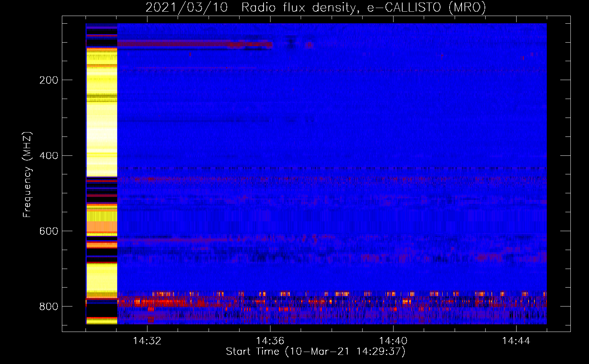Image resolution: width=589 pixels, height=364 pixels.
Task: Select the 14:32 time tick label
Action: pos(147,341)
